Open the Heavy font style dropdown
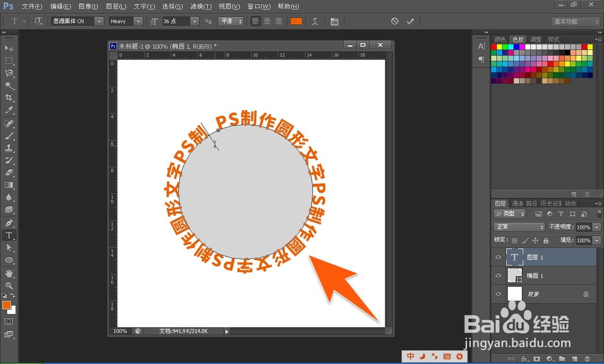The height and width of the screenshot is (364, 604). [x=138, y=21]
